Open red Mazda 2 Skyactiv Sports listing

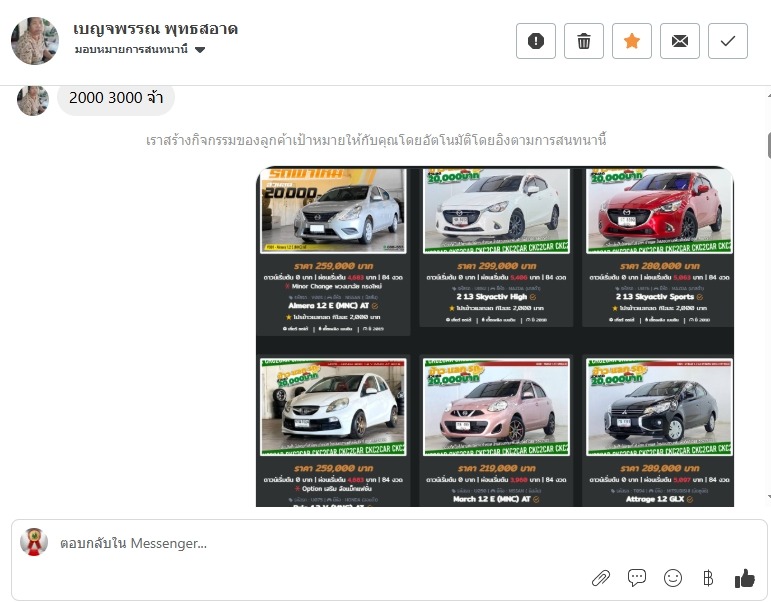tap(659, 211)
